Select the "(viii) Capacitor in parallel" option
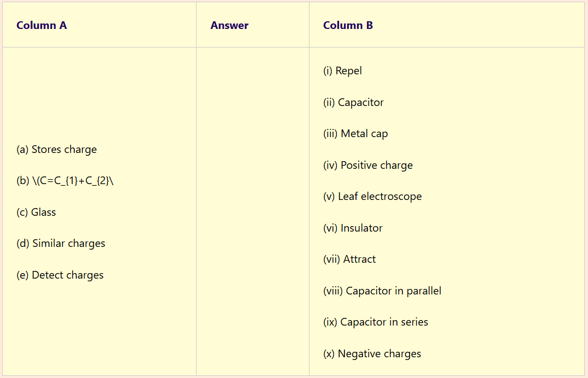The height and width of the screenshot is (378, 588). click(382, 291)
